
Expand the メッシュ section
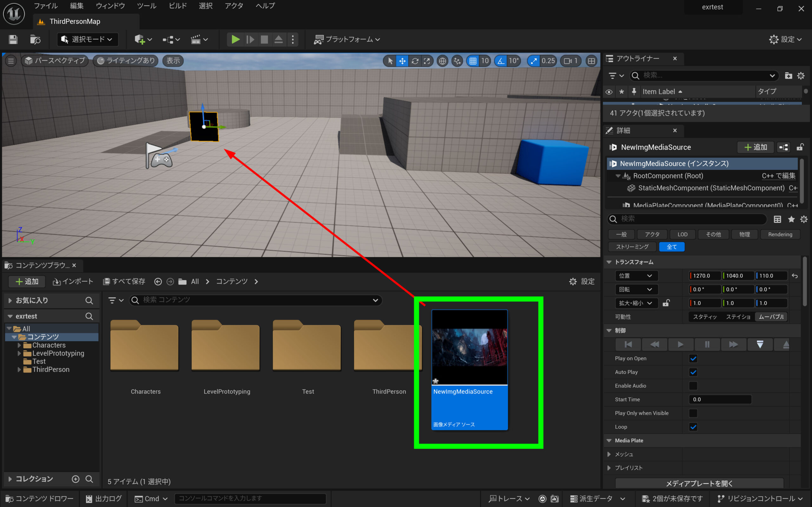(x=609, y=454)
